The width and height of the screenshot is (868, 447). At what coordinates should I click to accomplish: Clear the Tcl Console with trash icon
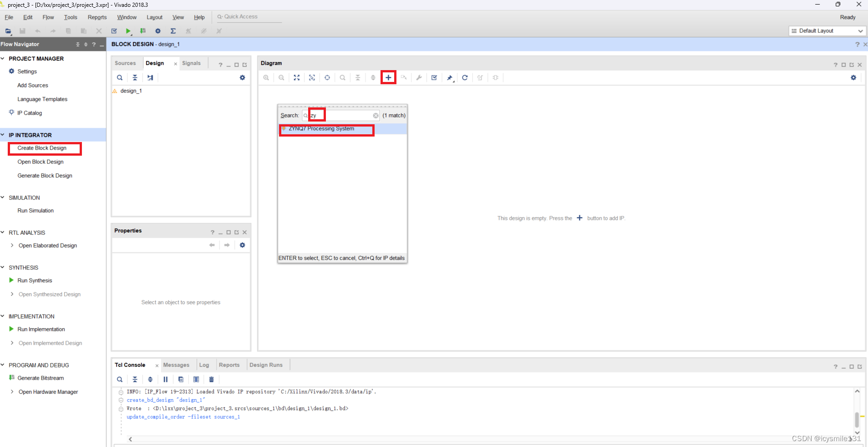click(212, 379)
